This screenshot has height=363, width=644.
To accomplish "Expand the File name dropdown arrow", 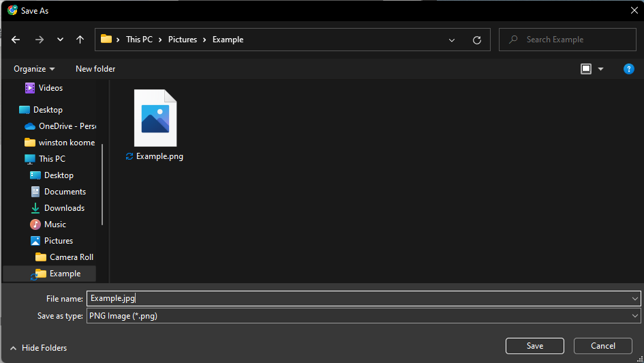I will [x=635, y=298].
